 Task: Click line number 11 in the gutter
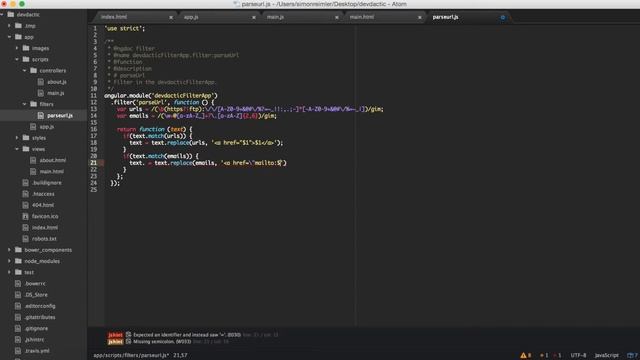(93, 96)
